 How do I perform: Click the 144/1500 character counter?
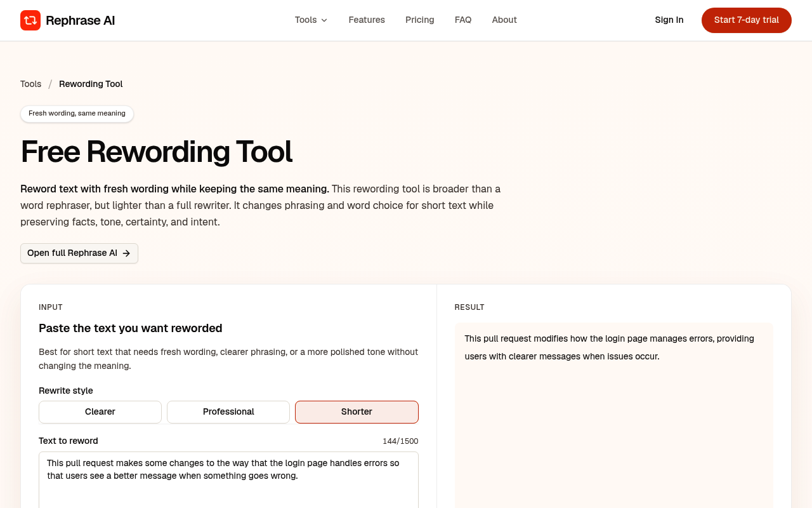click(400, 441)
